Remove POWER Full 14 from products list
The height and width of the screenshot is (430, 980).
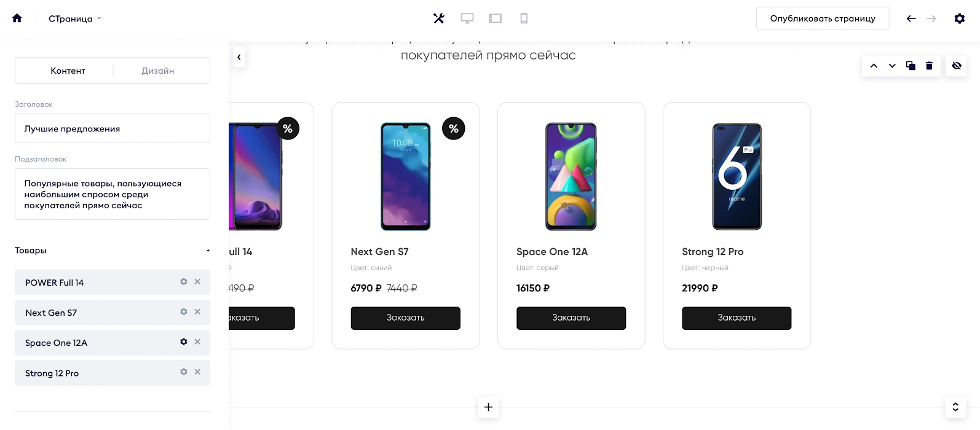point(197,281)
